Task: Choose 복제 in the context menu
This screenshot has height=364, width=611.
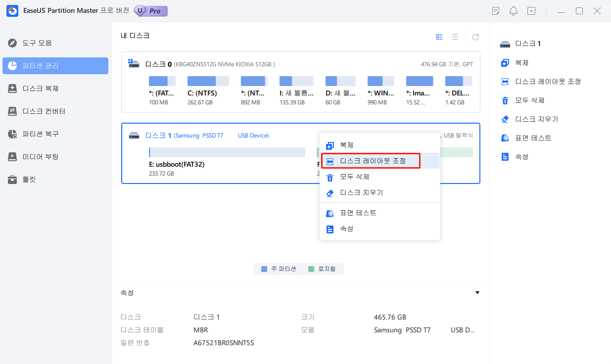Action: (x=380, y=145)
